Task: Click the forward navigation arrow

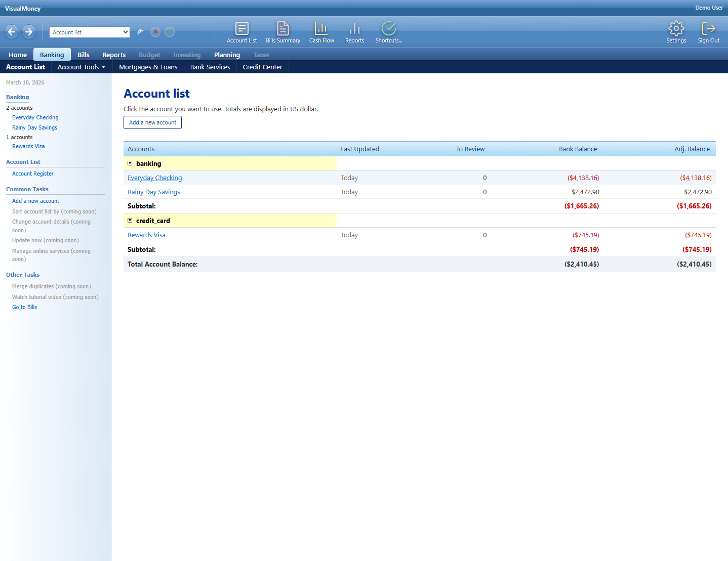Action: 29,32
